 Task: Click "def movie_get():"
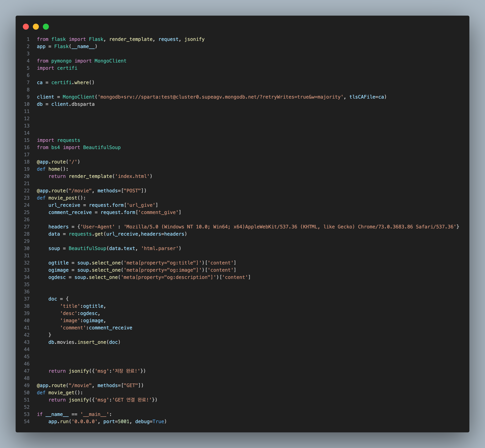[x=60, y=393]
